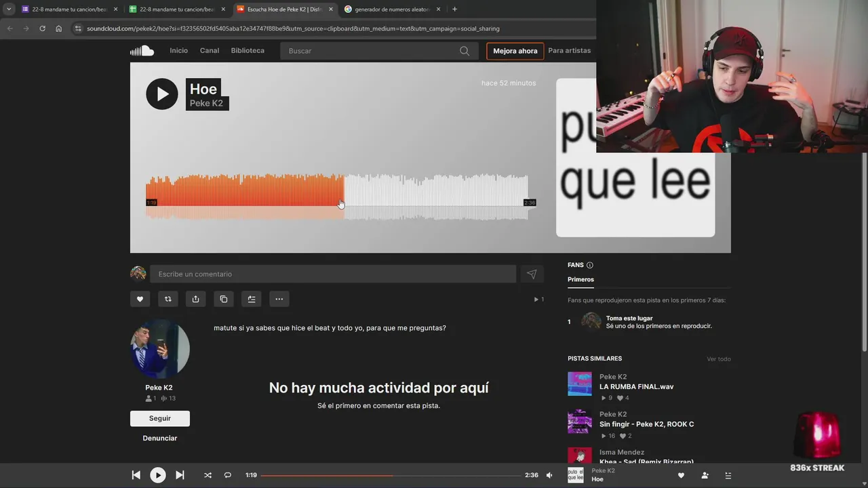The width and height of the screenshot is (868, 488).
Task: Repost the track
Action: (x=167, y=299)
